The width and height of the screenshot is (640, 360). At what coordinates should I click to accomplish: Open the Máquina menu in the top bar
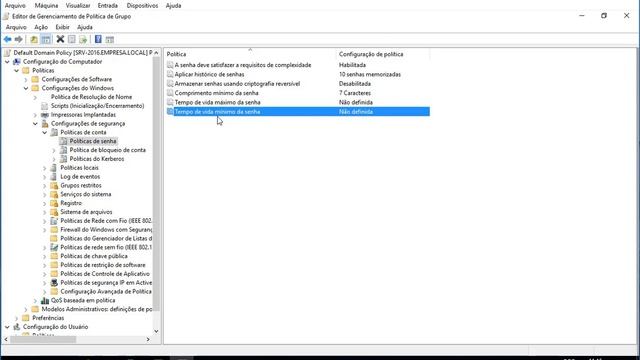click(x=46, y=6)
